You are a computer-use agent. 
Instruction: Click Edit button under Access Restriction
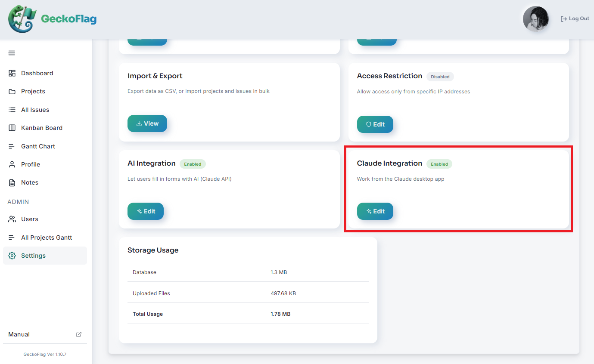(375, 124)
